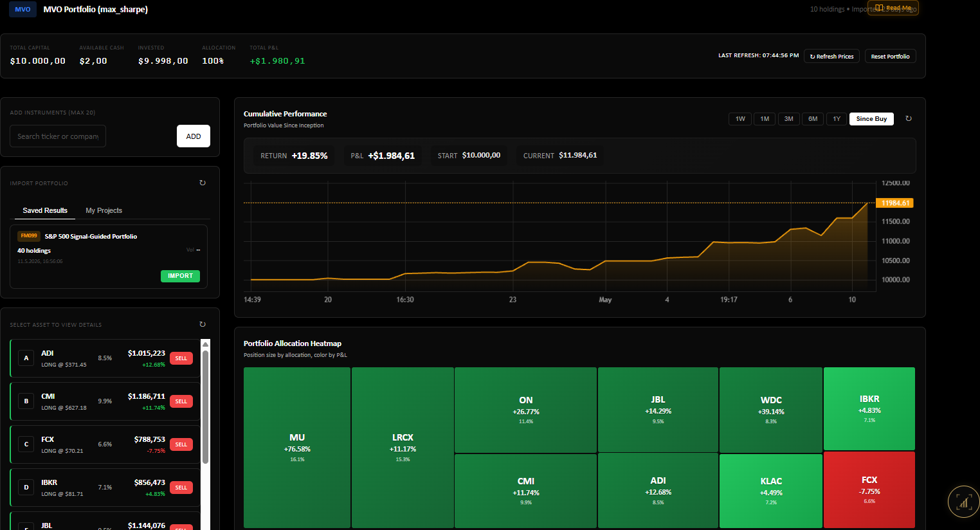
Task: Click the C badge of FCX
Action: point(26,444)
